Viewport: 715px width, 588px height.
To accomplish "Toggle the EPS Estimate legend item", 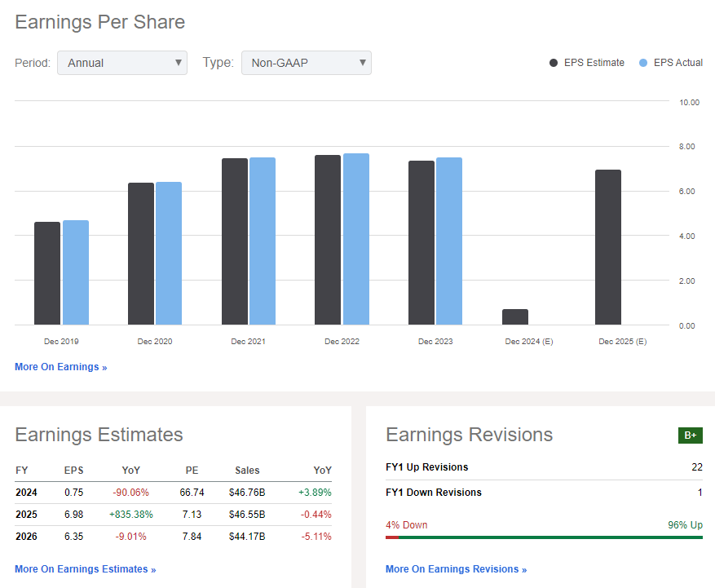I will point(587,63).
